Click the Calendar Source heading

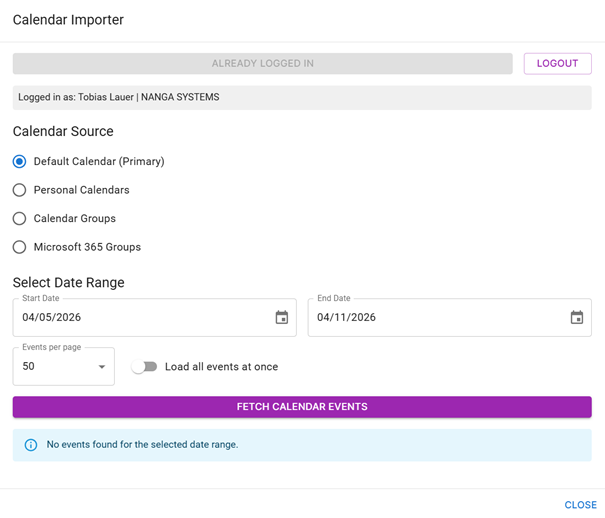pyautogui.click(x=63, y=131)
